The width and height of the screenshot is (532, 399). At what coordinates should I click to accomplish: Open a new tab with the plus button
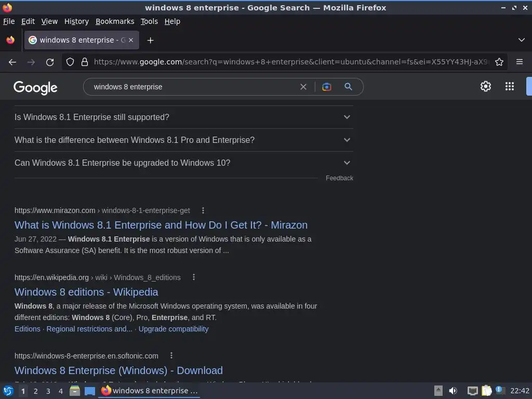click(x=150, y=41)
